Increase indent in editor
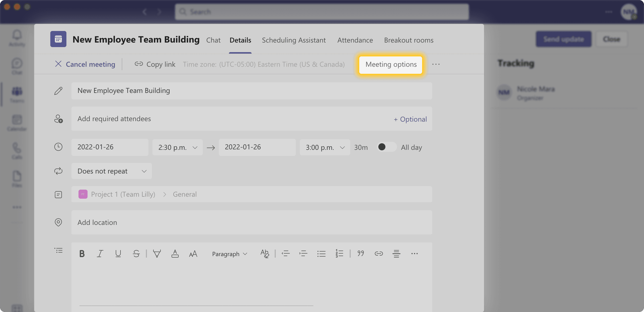Image resolution: width=644 pixels, height=312 pixels. (x=303, y=254)
